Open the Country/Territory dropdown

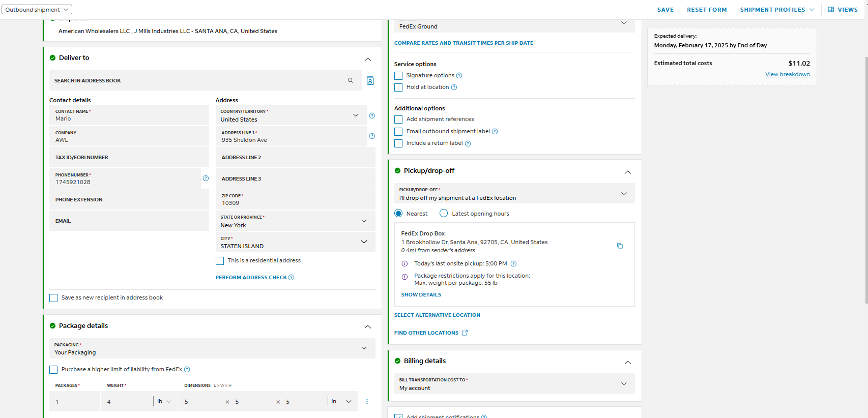[291, 115]
